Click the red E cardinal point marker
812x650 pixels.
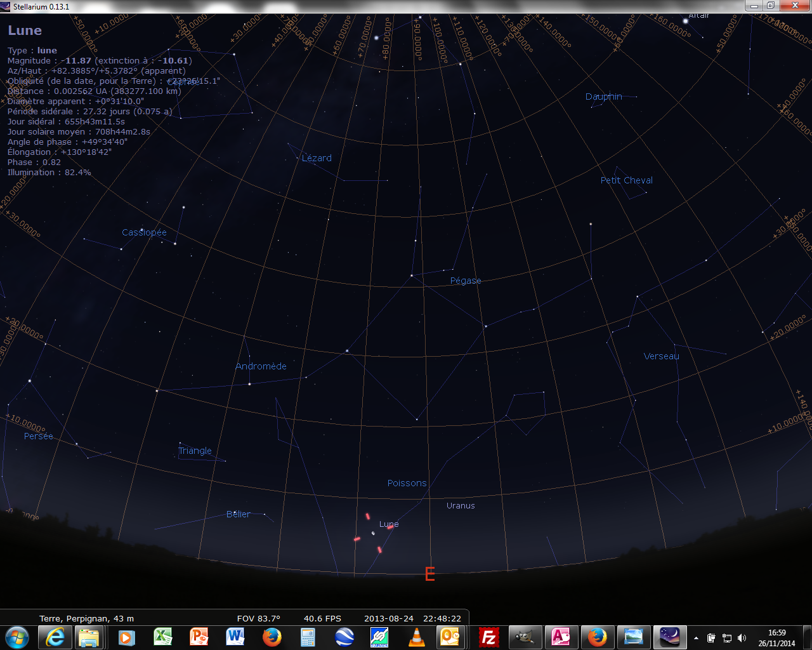click(429, 575)
